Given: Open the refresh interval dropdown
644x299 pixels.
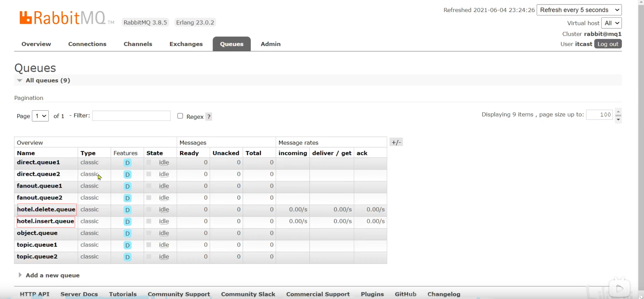Looking at the screenshot, I should (579, 10).
